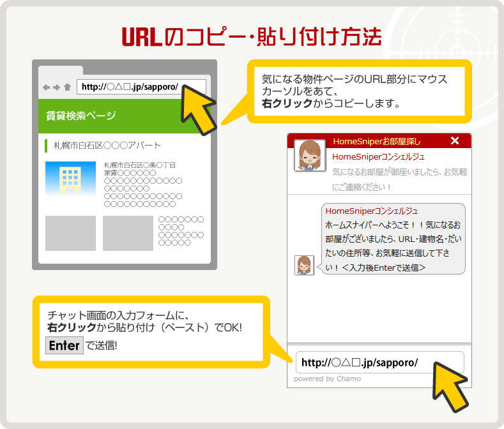Click the 賃貸検索ページ green header
The width and height of the screenshot is (504, 429).
[124, 116]
